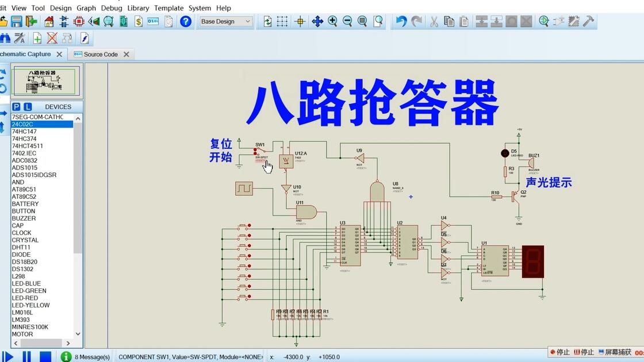Click the Save Project floppy disk icon
The image size is (644, 362).
17,21
